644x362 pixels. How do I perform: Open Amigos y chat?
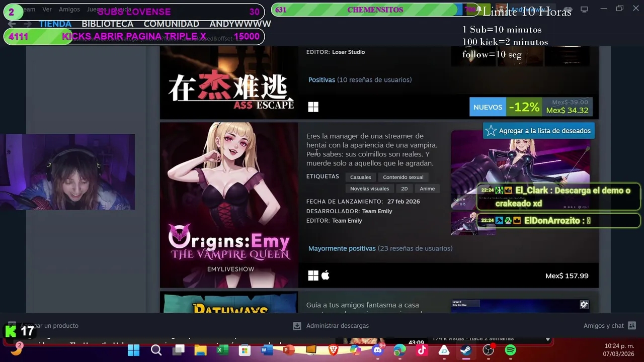click(x=604, y=326)
